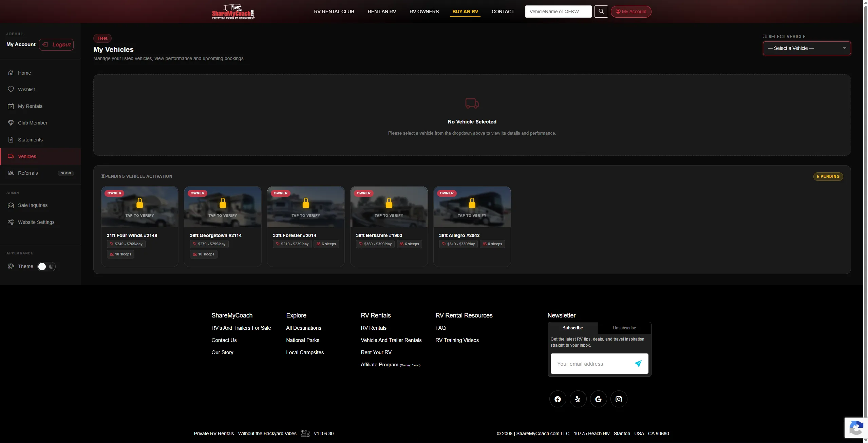Click the 5 PENDING badge
Screen dimensions: 868x443
click(828, 176)
